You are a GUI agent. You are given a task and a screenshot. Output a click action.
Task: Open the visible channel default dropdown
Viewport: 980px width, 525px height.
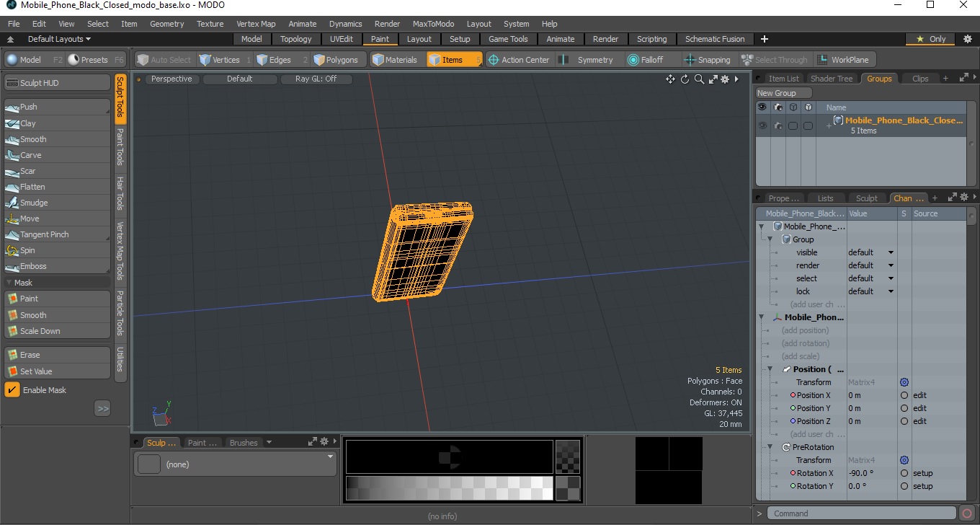[870, 252]
